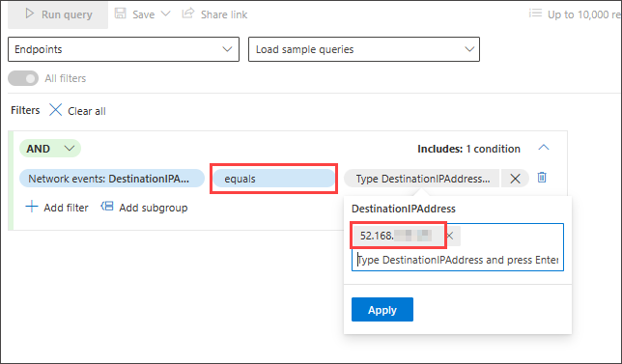Toggle the All filters switch
This screenshot has height=364, width=622.
23,78
